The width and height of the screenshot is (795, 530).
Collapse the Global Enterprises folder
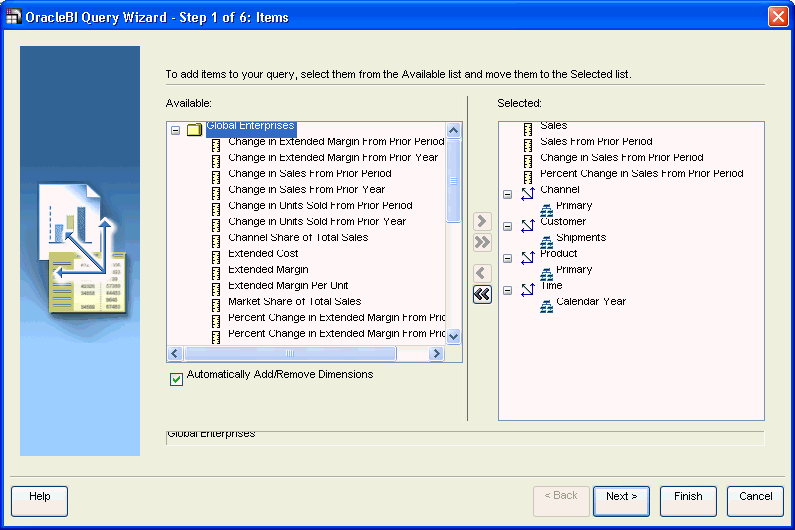click(x=175, y=130)
